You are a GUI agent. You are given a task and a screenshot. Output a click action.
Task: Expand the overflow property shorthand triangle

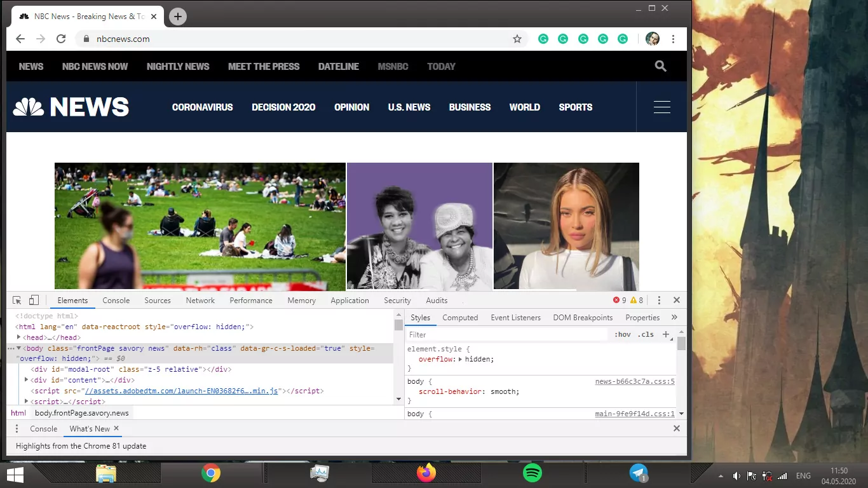(461, 360)
